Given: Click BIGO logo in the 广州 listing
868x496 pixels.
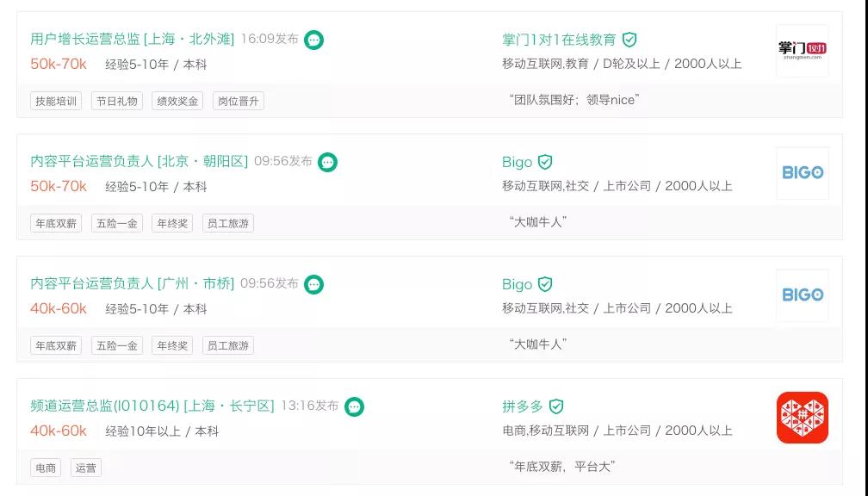Looking at the screenshot, I should (x=803, y=295).
